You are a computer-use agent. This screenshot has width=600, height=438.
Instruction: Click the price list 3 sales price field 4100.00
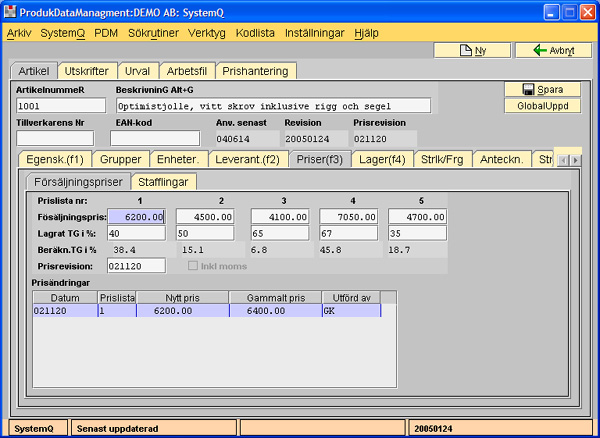coord(280,217)
